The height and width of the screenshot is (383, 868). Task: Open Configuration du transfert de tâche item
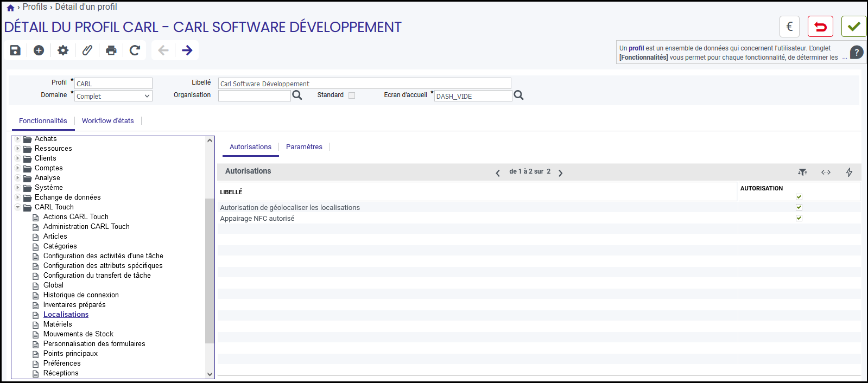[x=97, y=276]
